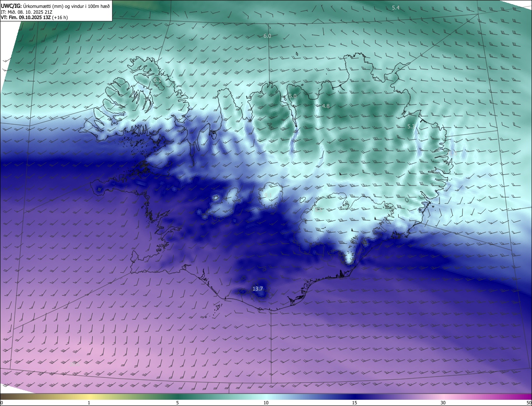The height and width of the screenshot is (406, 532).
Task: Click the 5.4 value label on the map
Action: coord(396,8)
